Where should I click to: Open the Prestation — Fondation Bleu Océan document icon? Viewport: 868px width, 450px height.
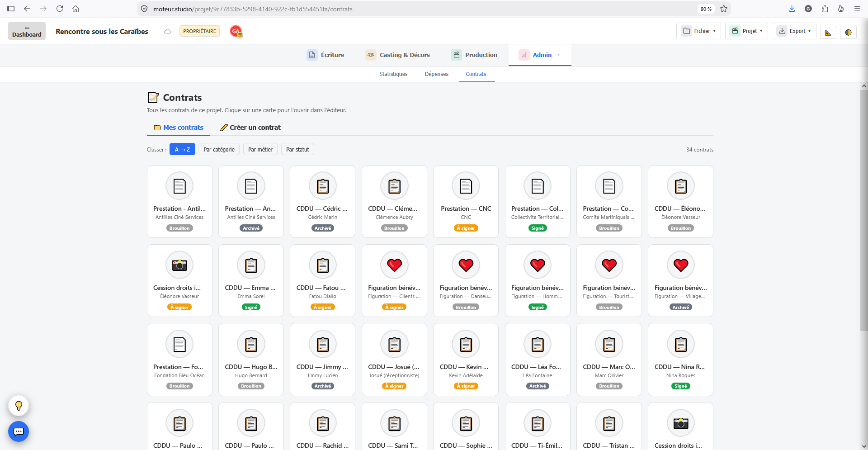[x=179, y=344]
